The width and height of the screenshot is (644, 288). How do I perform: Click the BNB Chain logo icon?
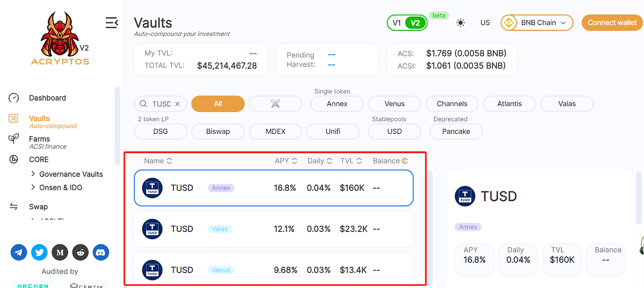pos(509,23)
